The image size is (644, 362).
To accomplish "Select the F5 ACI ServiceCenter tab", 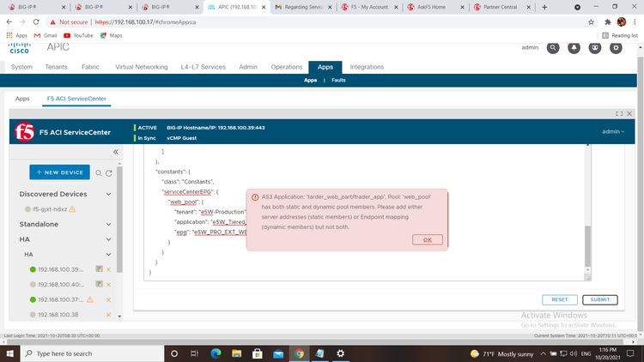I will pos(76,99).
